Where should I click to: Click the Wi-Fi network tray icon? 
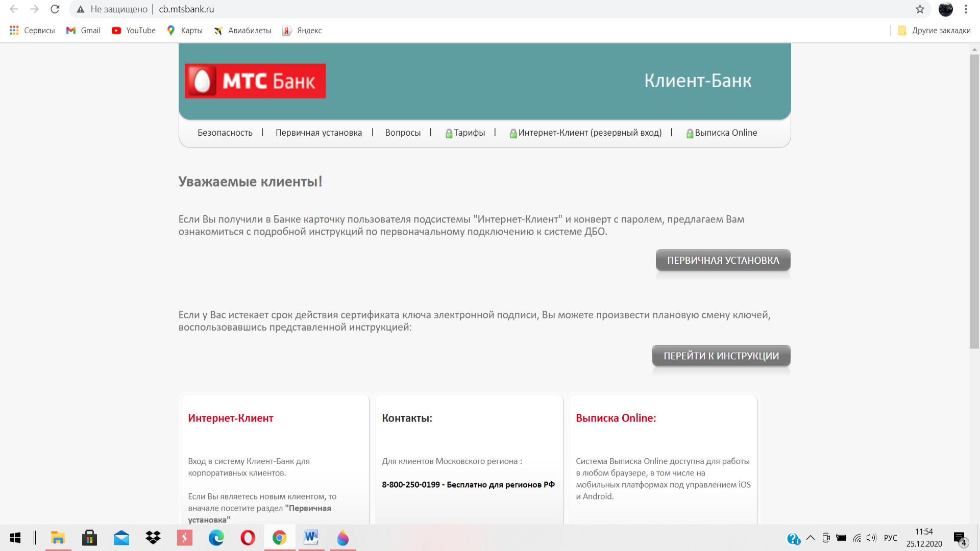(x=856, y=538)
